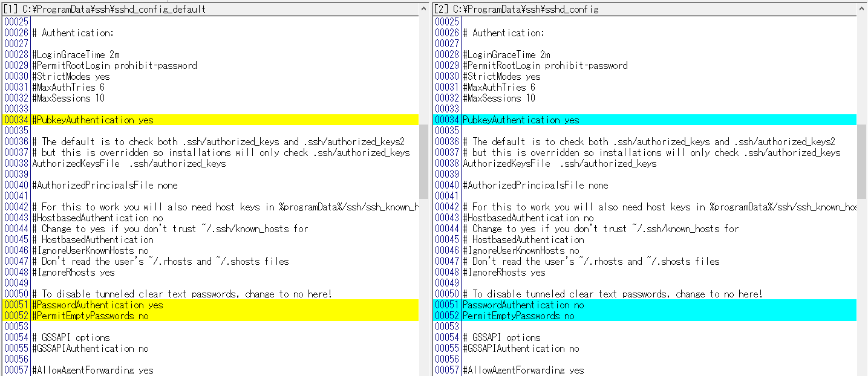Viewport: 868px width, 376px height.
Task: Click #GSSAPIAuthentication no line in right pane
Action: point(521,349)
